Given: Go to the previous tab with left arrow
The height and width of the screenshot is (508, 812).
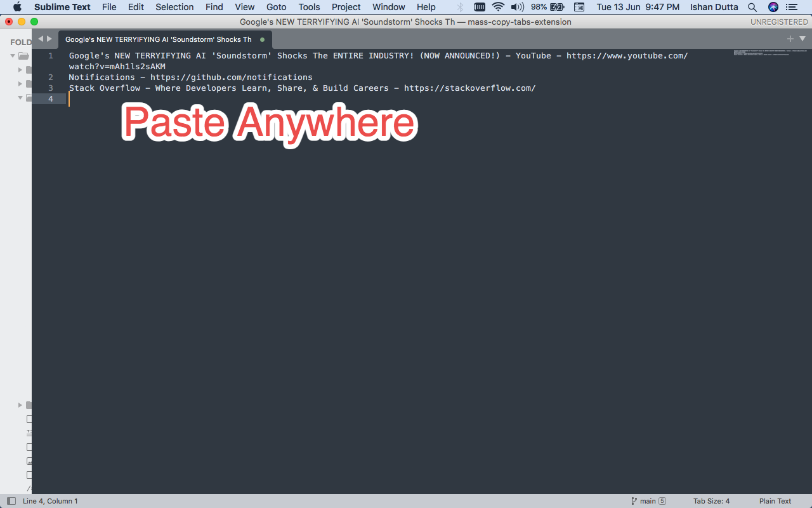Looking at the screenshot, I should tap(41, 39).
